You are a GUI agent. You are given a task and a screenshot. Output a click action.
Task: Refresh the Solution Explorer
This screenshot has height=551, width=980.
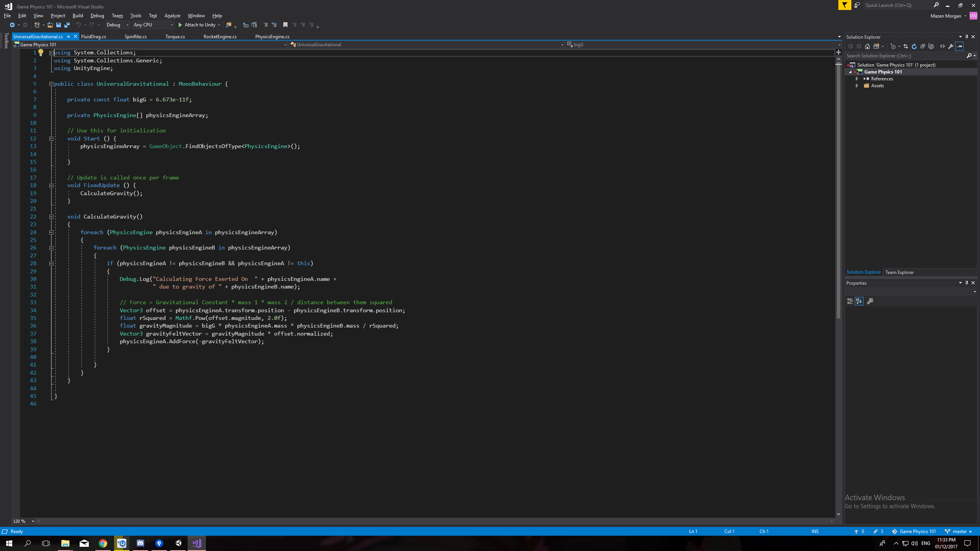(x=914, y=46)
